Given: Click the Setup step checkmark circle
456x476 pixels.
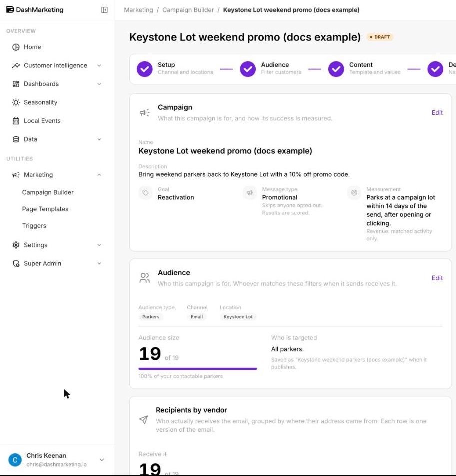Looking at the screenshot, I should click(x=145, y=69).
